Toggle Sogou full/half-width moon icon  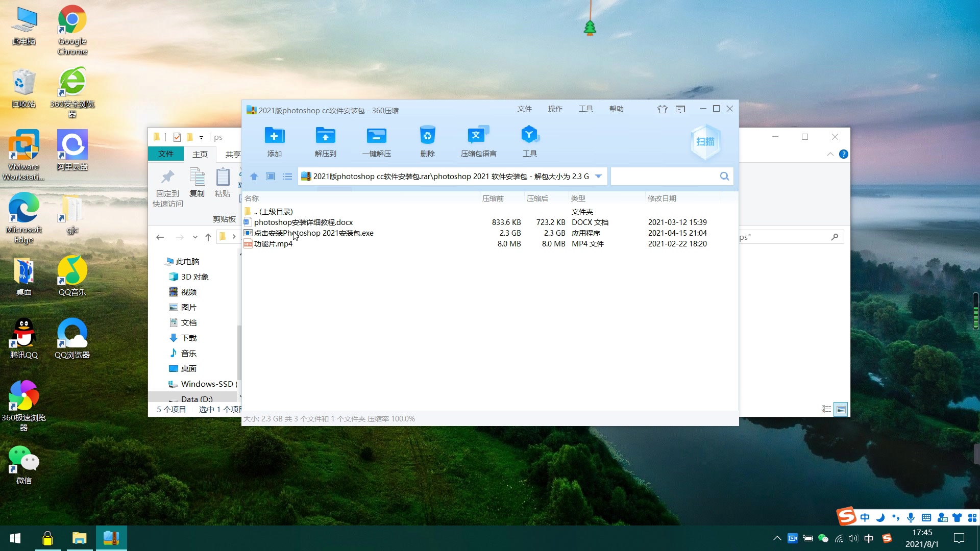(x=880, y=518)
